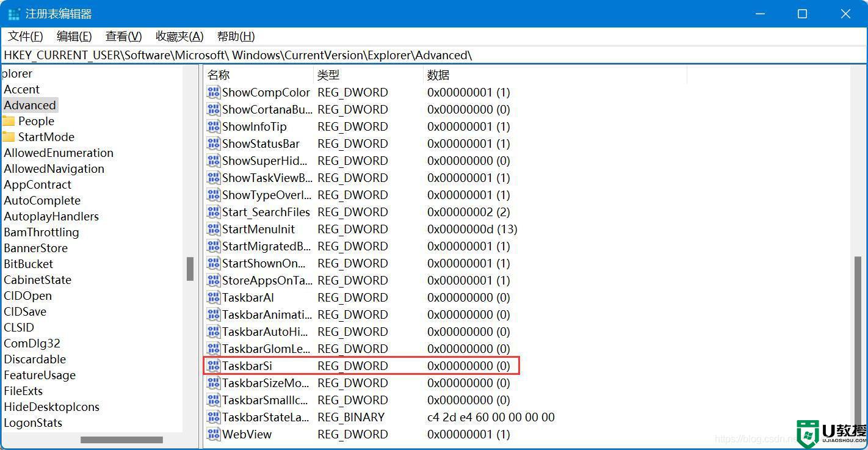
Task: Click the StoreAppsOnTa... value icon
Action: (x=213, y=280)
